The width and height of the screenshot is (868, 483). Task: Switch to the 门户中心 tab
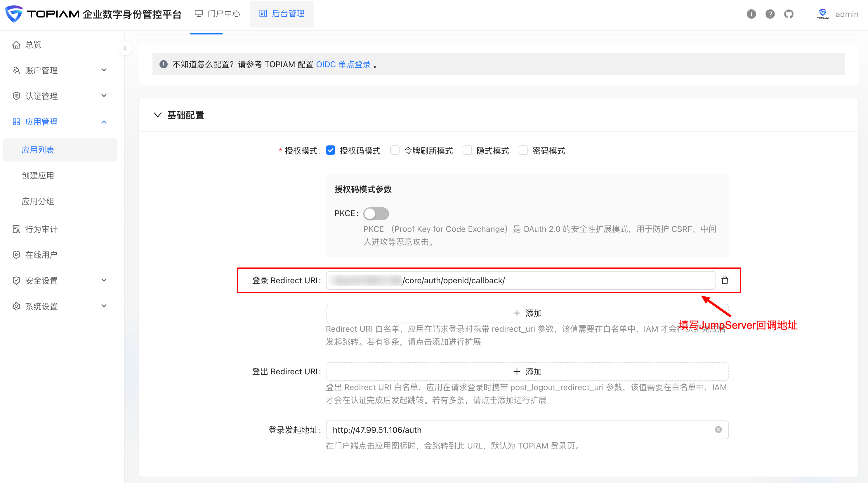[x=217, y=13]
